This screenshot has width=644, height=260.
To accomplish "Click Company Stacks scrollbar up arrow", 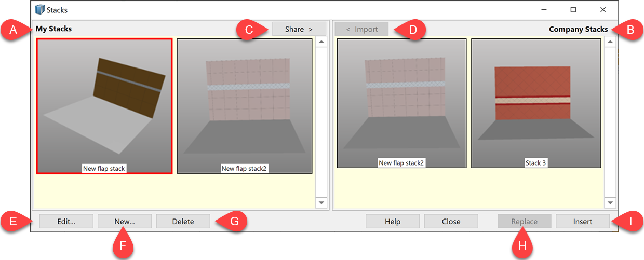I will 610,42.
